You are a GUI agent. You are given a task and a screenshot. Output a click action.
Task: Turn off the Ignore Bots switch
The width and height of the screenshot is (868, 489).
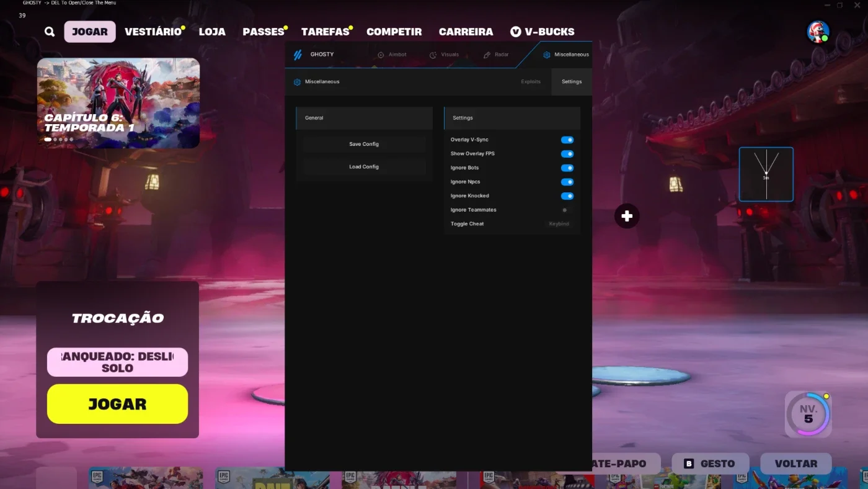tap(567, 168)
